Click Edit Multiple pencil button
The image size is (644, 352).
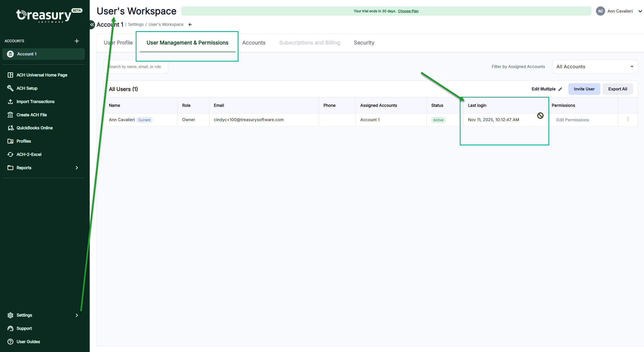[x=547, y=89]
